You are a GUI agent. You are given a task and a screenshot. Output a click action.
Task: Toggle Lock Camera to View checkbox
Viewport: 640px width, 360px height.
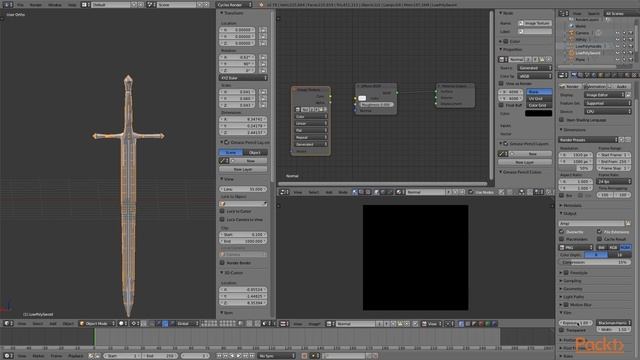coord(222,220)
